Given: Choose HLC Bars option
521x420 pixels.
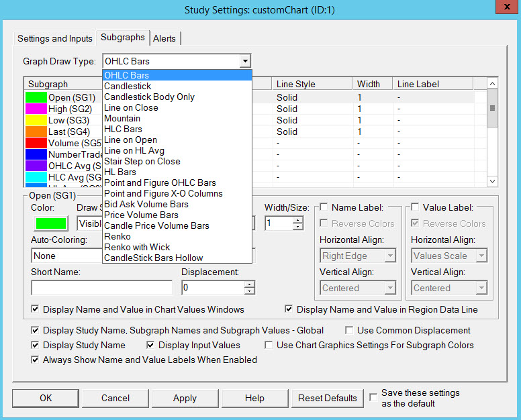Looking at the screenshot, I should click(177, 129).
